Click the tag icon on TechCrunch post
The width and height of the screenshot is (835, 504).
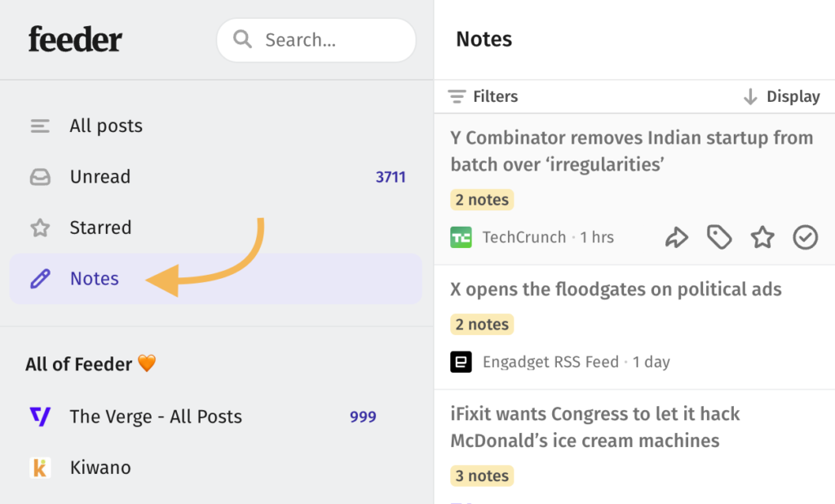(719, 237)
